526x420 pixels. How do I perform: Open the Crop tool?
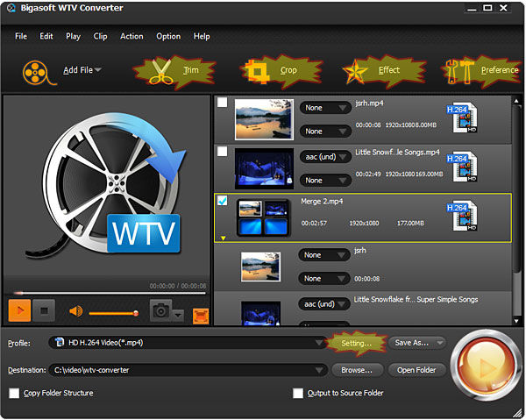click(x=281, y=71)
